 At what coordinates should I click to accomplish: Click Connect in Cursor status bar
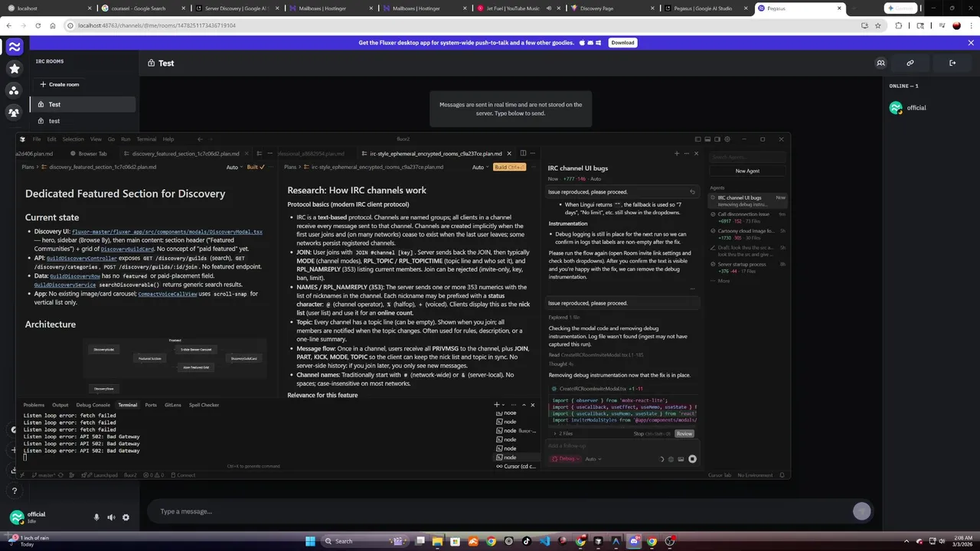tap(183, 475)
